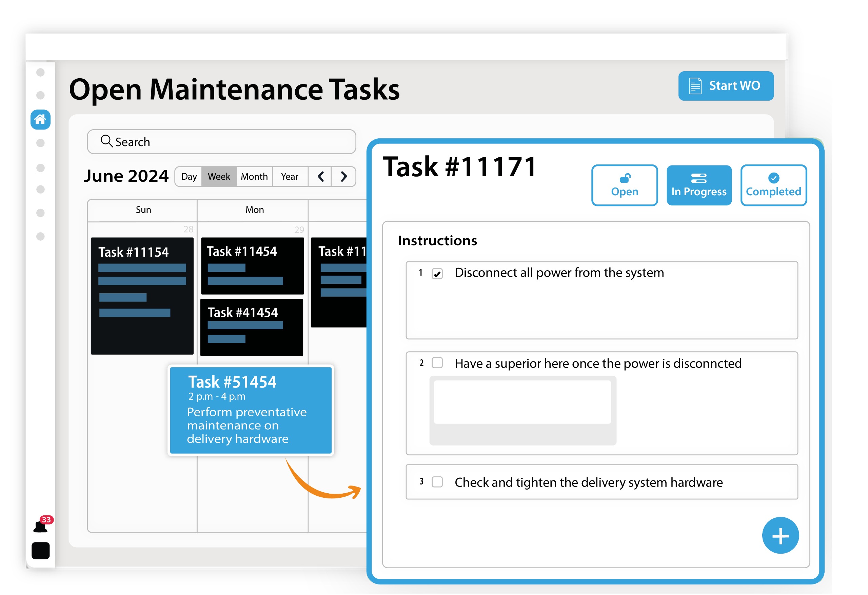
Task: Switch calendar to Day view
Action: tap(189, 177)
